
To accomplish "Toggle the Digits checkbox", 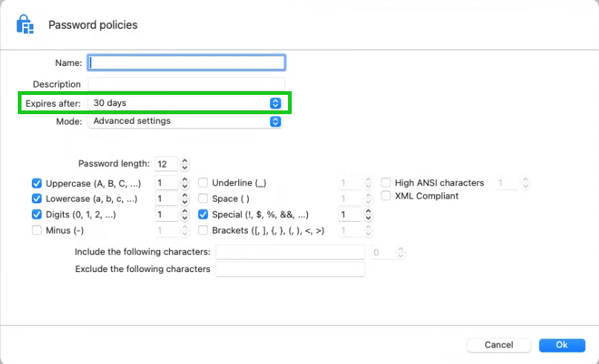I will pos(36,214).
